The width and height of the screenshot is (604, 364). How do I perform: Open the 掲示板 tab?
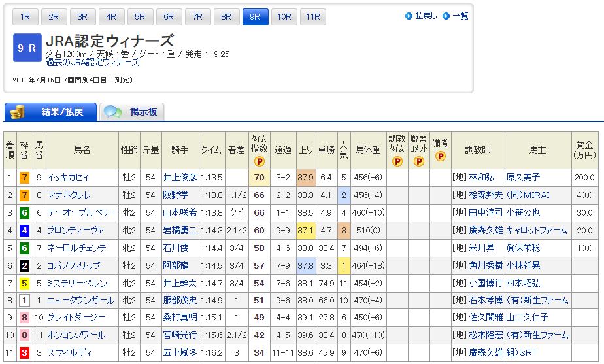tap(132, 112)
